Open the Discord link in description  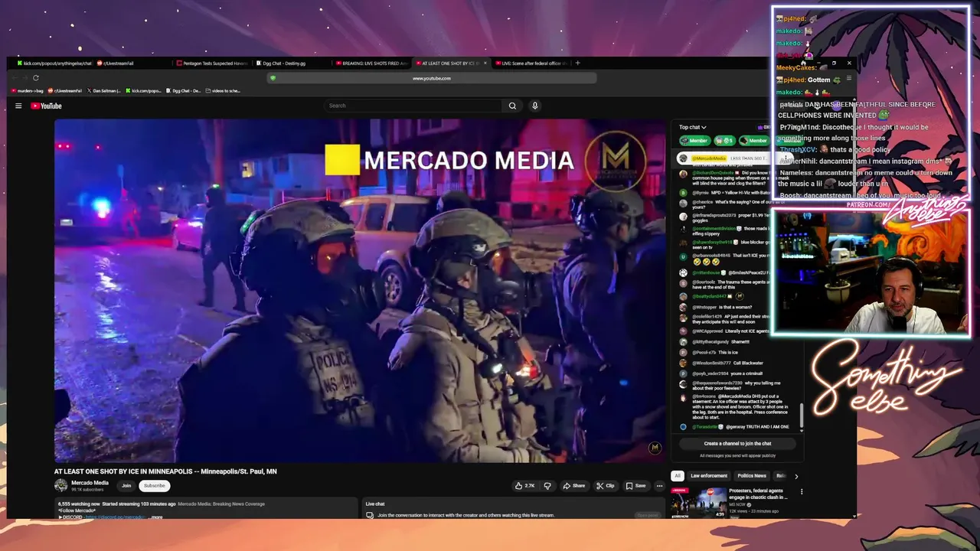(114, 517)
